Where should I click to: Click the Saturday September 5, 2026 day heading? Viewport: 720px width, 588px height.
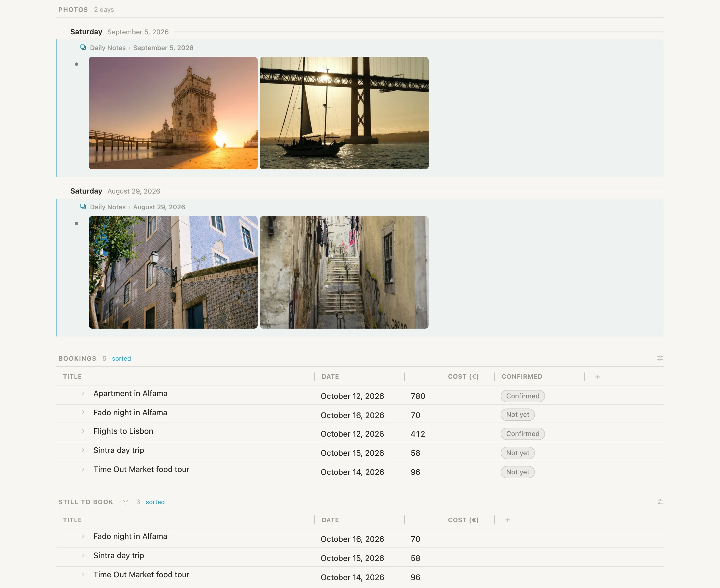(120, 32)
